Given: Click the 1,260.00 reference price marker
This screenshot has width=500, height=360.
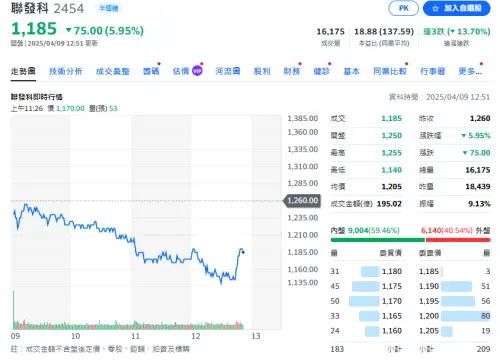Looking at the screenshot, I should [x=302, y=201].
